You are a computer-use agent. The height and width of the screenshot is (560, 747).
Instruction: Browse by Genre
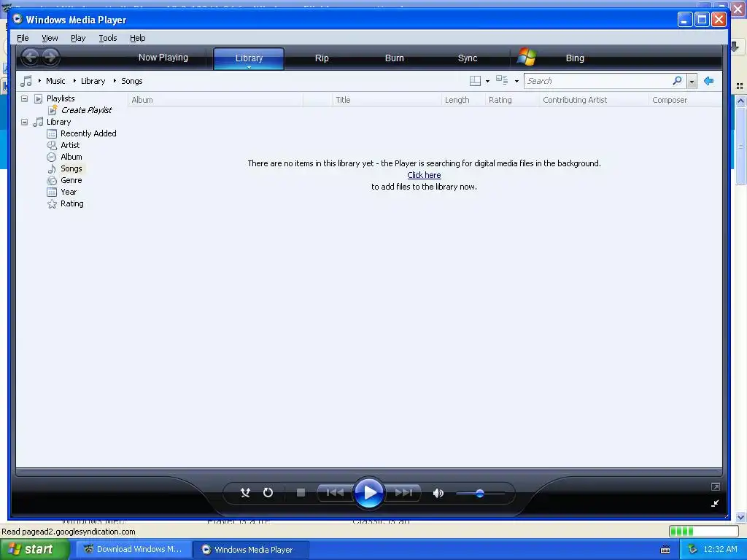click(71, 180)
